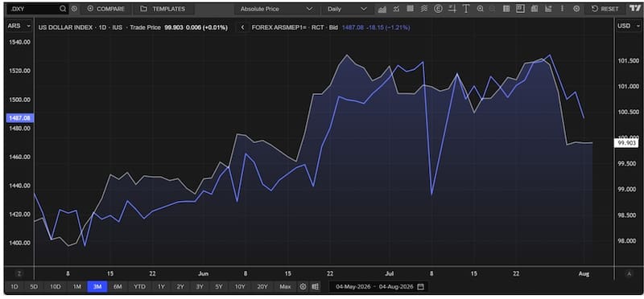Select the YTD range option
The image size is (644, 299).
139,286
